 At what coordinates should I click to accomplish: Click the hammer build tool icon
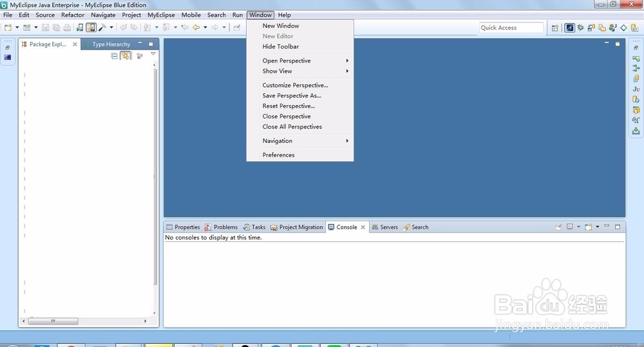(x=102, y=28)
